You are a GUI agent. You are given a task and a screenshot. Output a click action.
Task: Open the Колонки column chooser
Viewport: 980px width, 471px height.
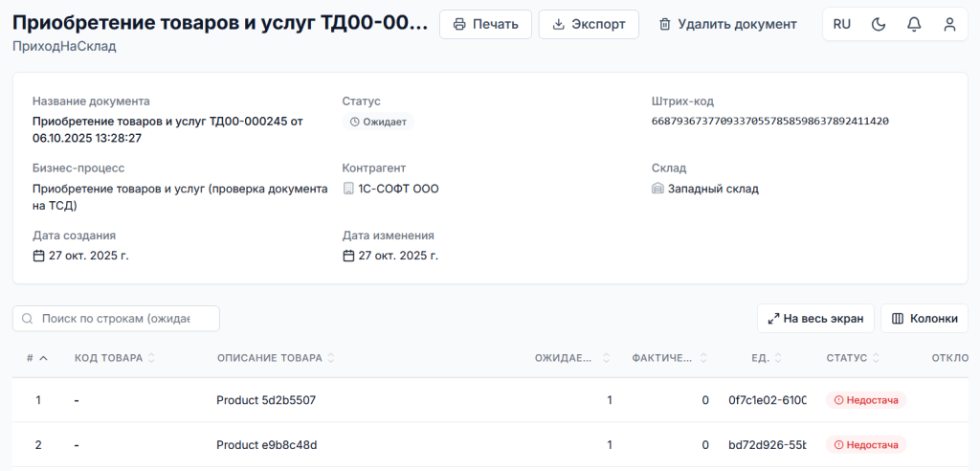[x=924, y=319]
